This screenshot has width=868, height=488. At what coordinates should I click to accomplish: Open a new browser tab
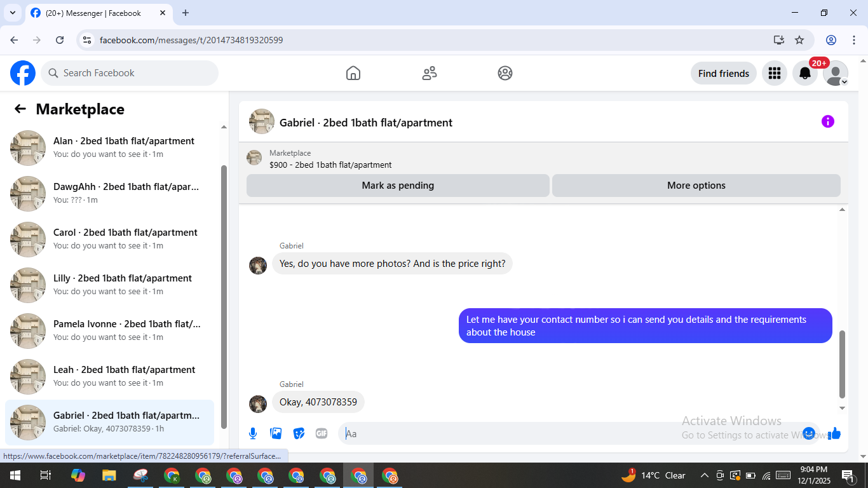click(186, 13)
